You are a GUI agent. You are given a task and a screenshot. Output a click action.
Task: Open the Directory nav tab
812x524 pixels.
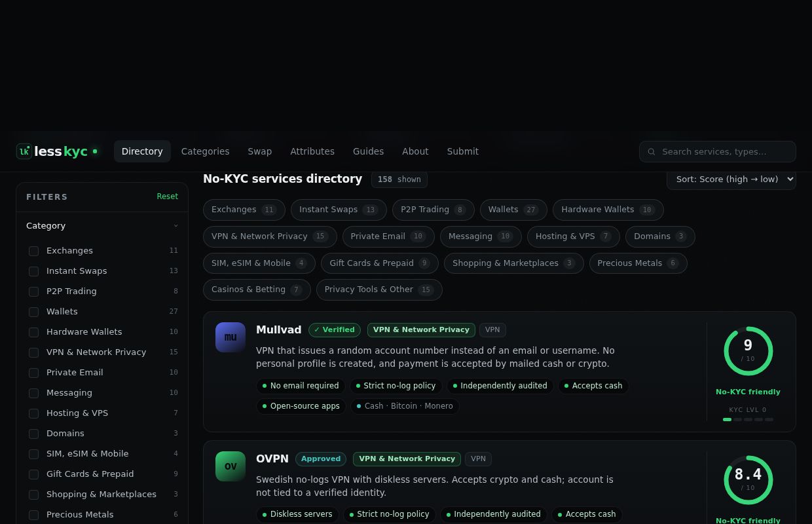(x=142, y=151)
